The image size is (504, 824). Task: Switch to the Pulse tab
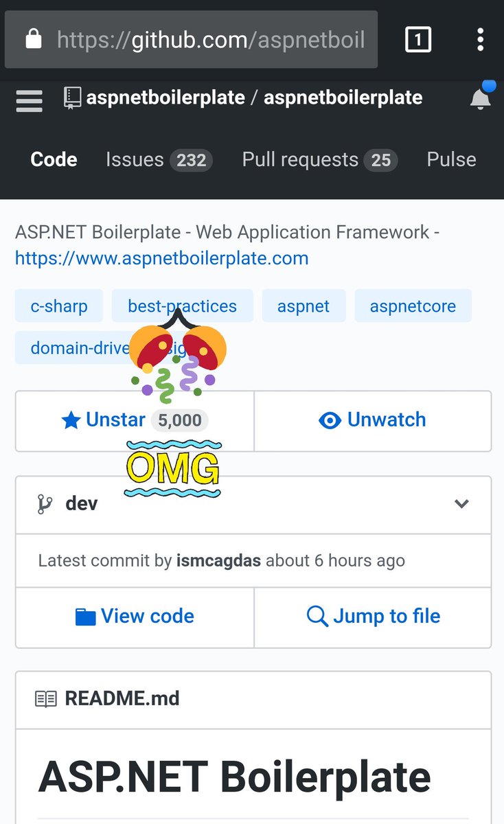(451, 159)
